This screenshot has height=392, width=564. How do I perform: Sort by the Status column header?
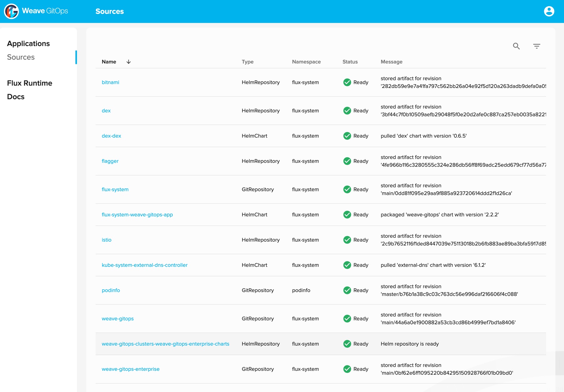(x=350, y=62)
